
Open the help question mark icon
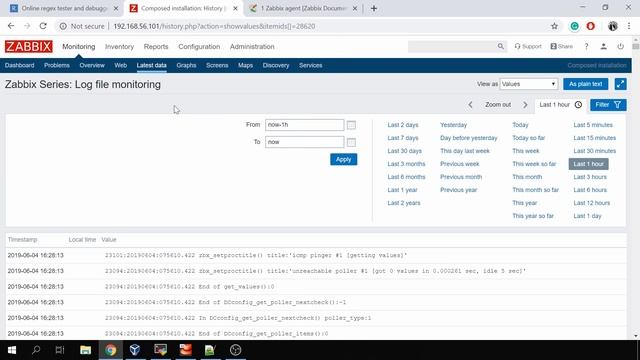[586, 47]
